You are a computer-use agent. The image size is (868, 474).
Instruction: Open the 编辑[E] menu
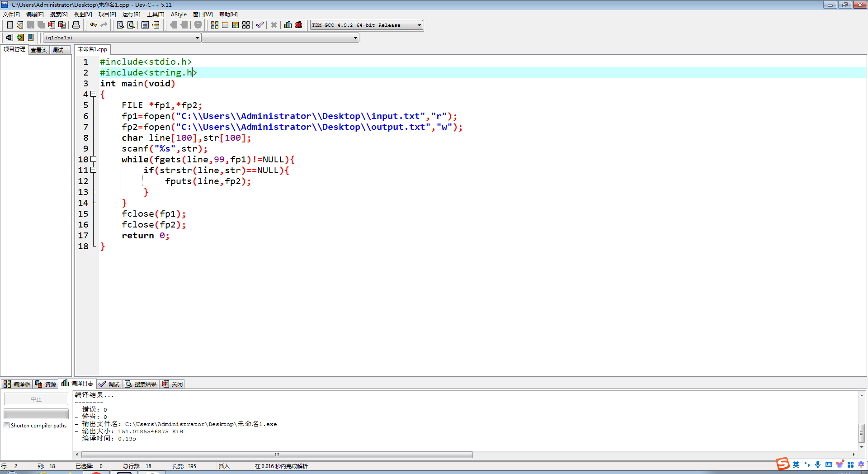35,14
